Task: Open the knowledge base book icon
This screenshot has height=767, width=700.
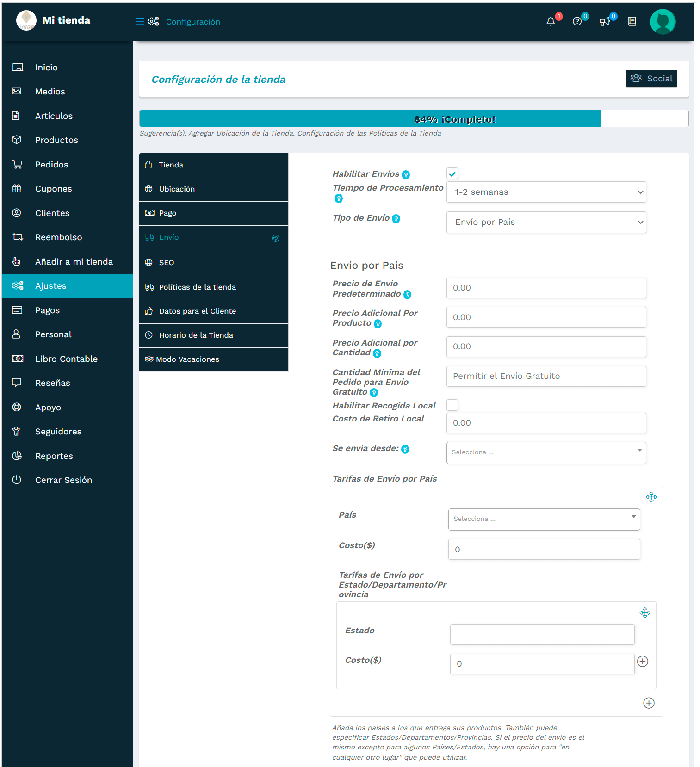Action: [632, 21]
